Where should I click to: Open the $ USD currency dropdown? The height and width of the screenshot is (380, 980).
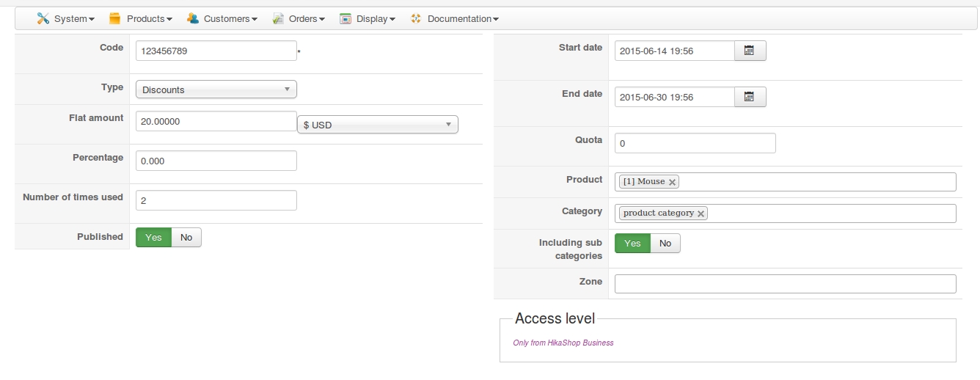(377, 125)
